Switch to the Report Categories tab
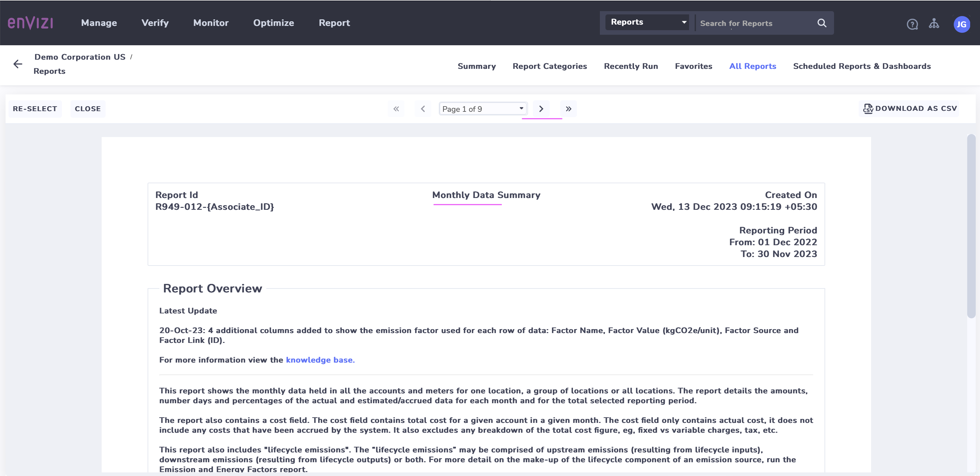This screenshot has height=476, width=980. [550, 66]
